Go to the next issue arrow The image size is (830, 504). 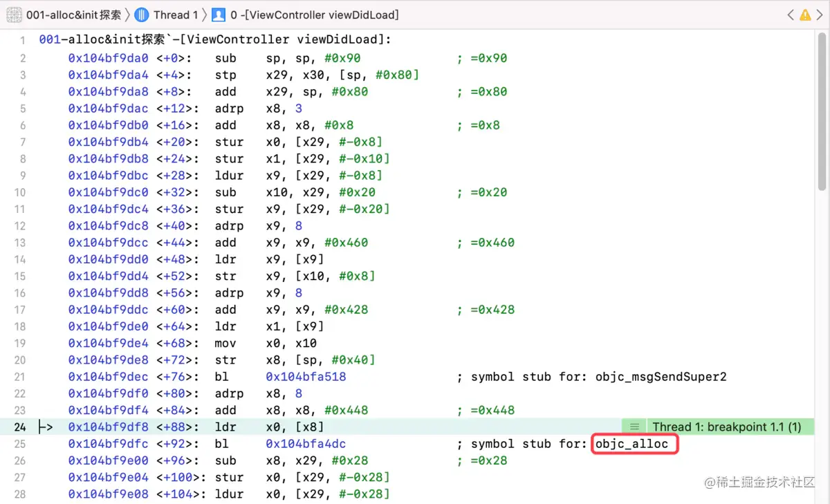819,15
